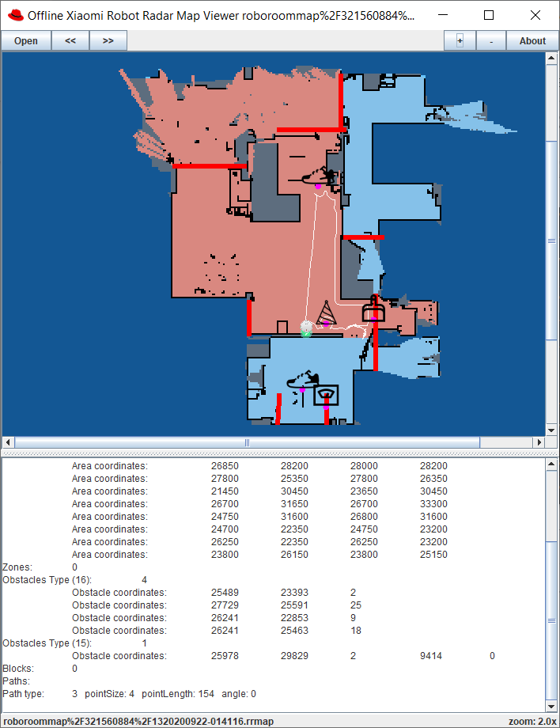Open the About dialog

532,41
